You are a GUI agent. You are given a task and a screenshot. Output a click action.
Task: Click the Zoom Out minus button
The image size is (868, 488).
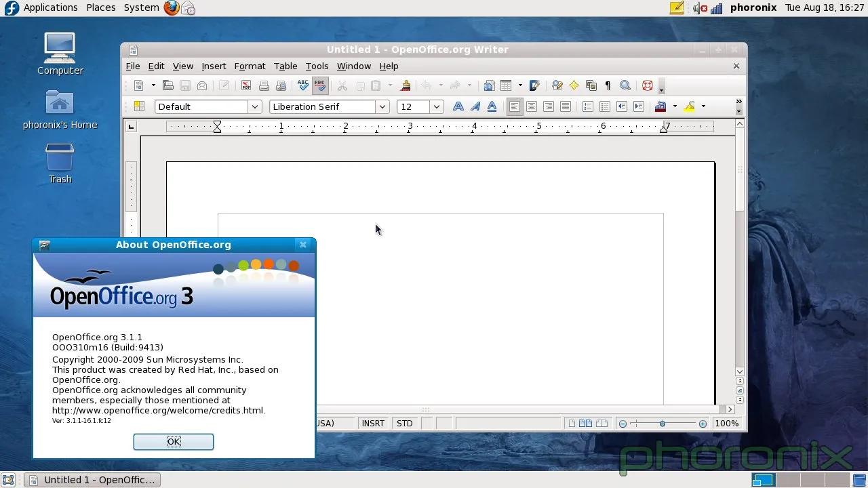coord(623,424)
